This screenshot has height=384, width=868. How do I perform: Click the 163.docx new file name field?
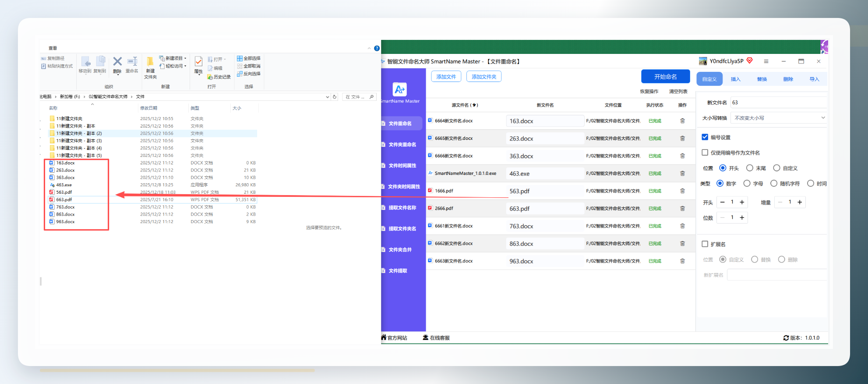[x=545, y=121]
